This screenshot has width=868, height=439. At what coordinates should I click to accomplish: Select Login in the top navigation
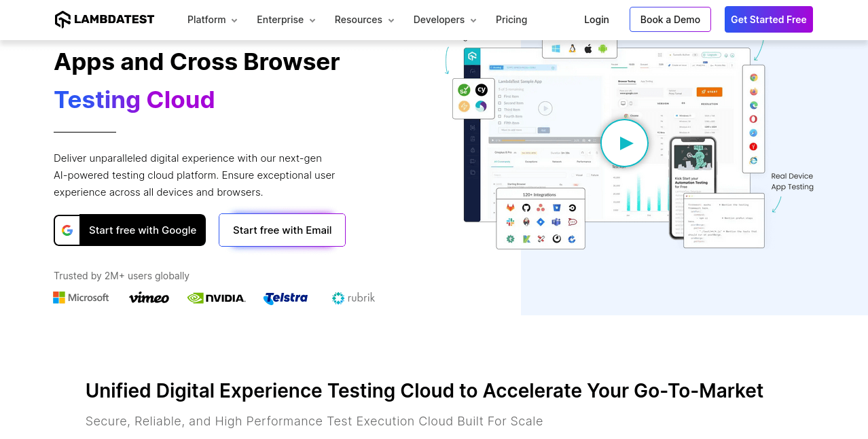click(x=596, y=20)
